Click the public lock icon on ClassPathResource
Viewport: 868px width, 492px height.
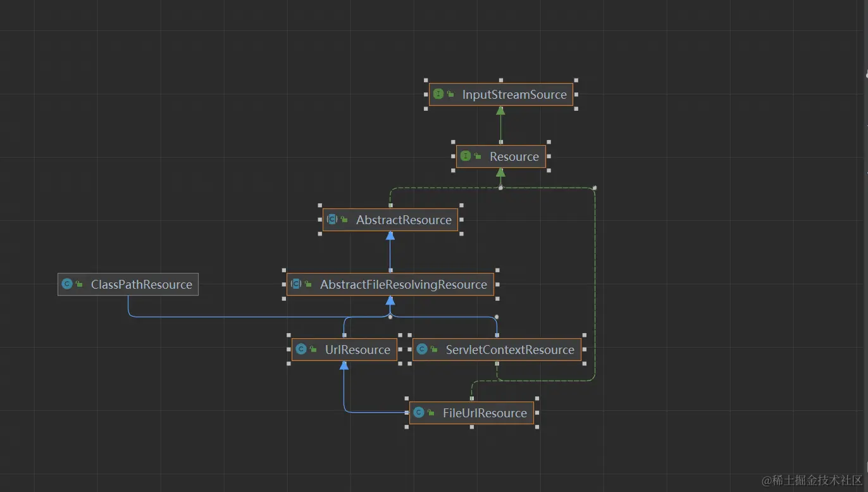(79, 284)
